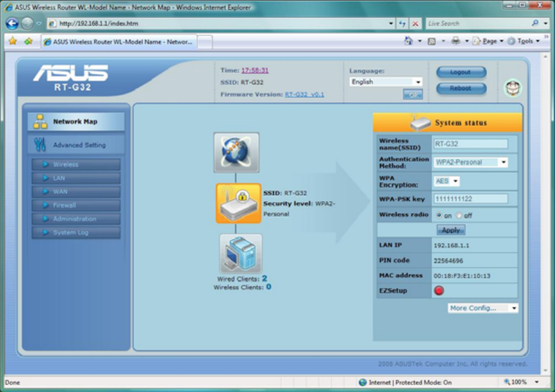Open the Tools menu dropdown

point(524,41)
